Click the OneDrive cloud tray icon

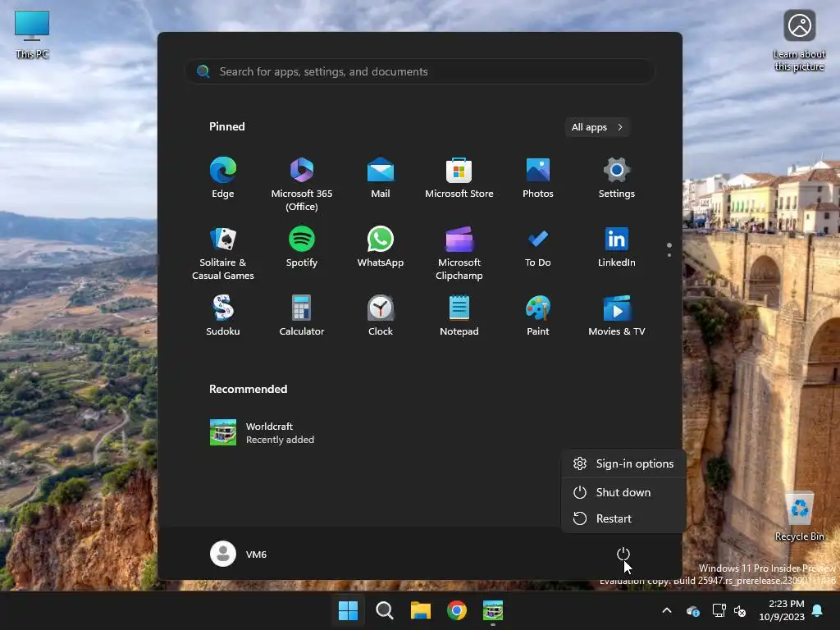pyautogui.click(x=692, y=610)
